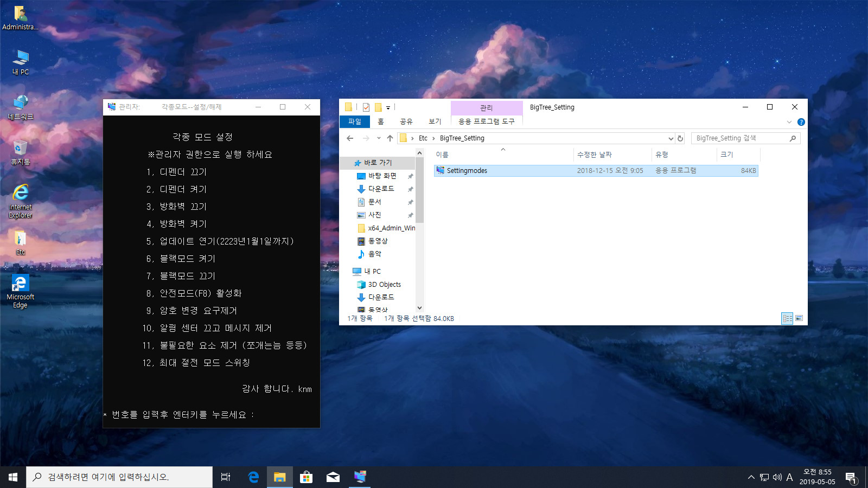The height and width of the screenshot is (488, 868).
Task: Open 음악 in navigation pane
Action: pos(375,254)
